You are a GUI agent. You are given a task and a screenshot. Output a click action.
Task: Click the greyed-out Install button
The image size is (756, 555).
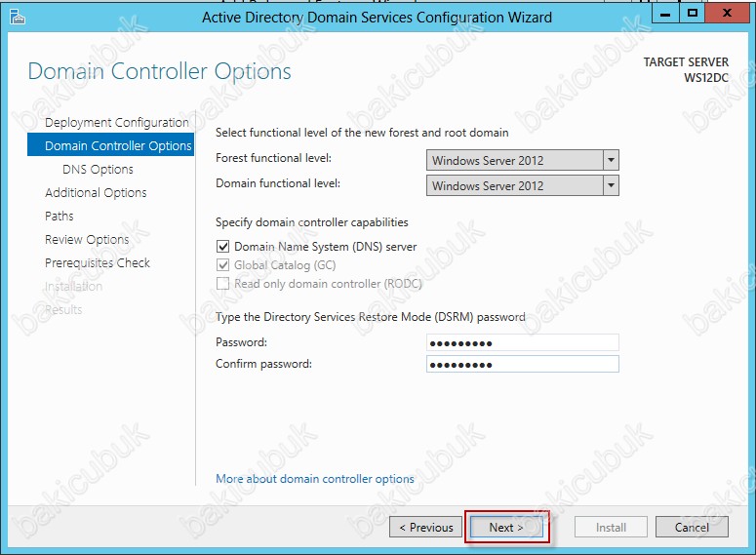pyautogui.click(x=611, y=527)
